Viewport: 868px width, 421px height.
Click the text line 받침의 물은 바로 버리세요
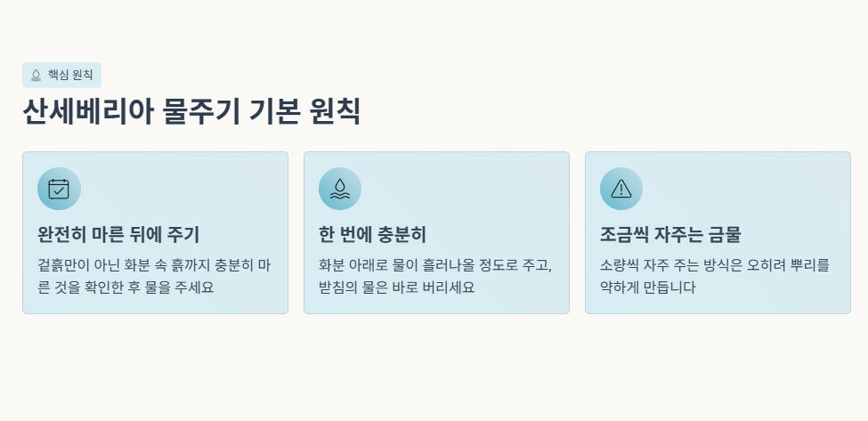tap(397, 287)
